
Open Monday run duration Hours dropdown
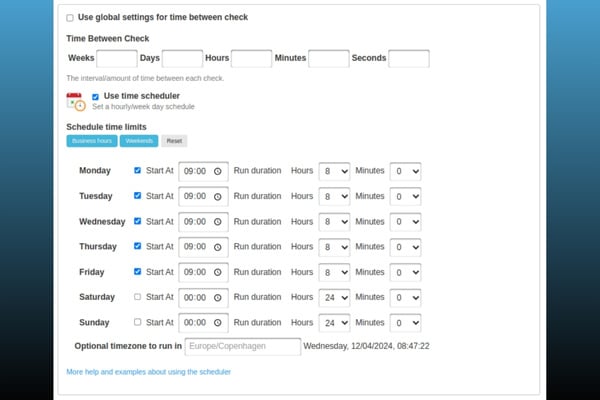(334, 171)
